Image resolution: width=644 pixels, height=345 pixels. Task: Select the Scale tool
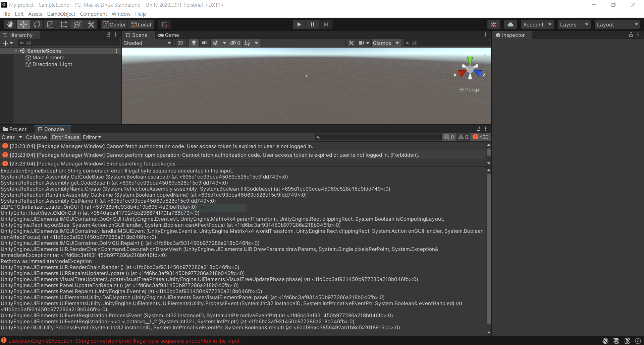50,24
